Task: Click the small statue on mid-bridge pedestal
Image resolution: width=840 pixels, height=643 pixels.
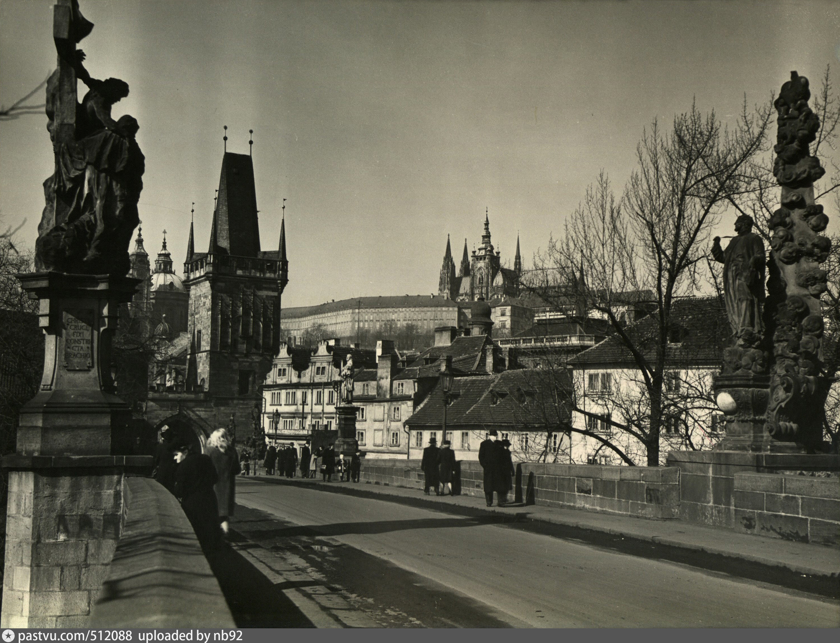Action: point(347,379)
